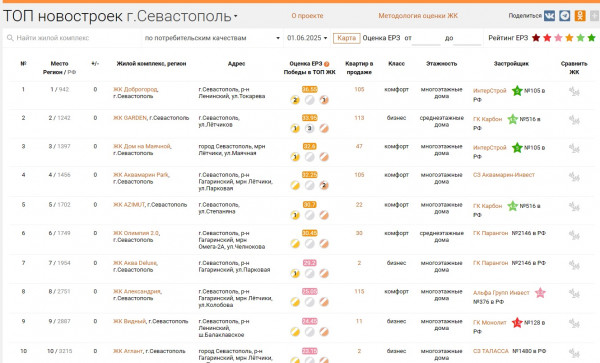Click gold medal in ЖК AZIMUT row
The image size is (600, 363).
(295, 215)
